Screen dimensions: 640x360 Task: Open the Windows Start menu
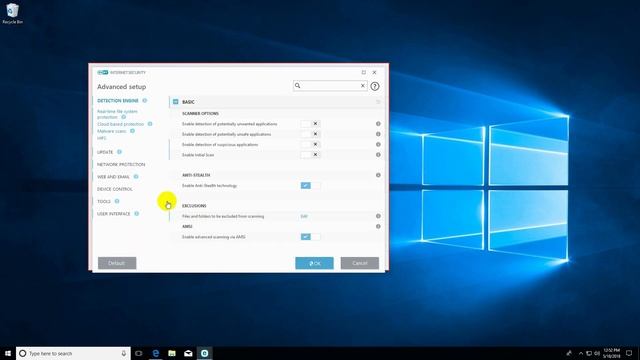click(8, 353)
